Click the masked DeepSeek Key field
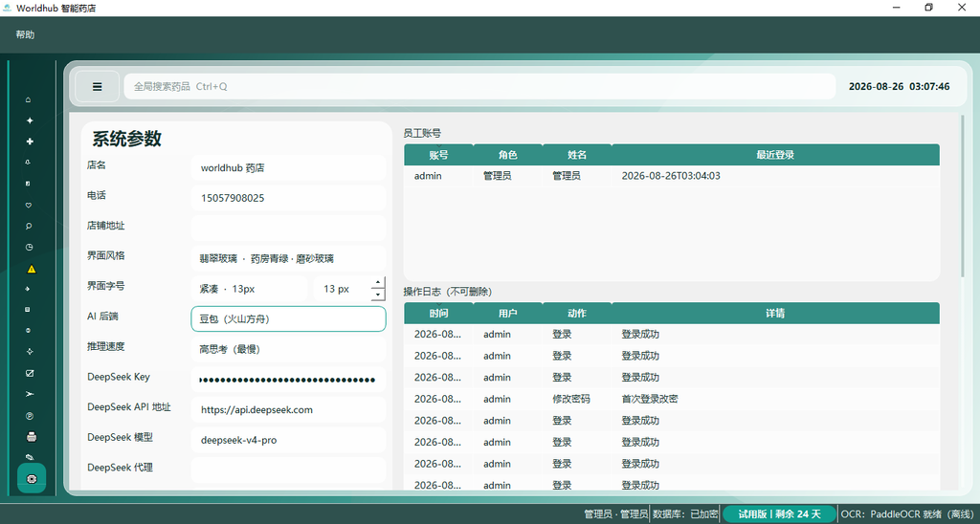Image resolution: width=980 pixels, height=524 pixels. [288, 379]
